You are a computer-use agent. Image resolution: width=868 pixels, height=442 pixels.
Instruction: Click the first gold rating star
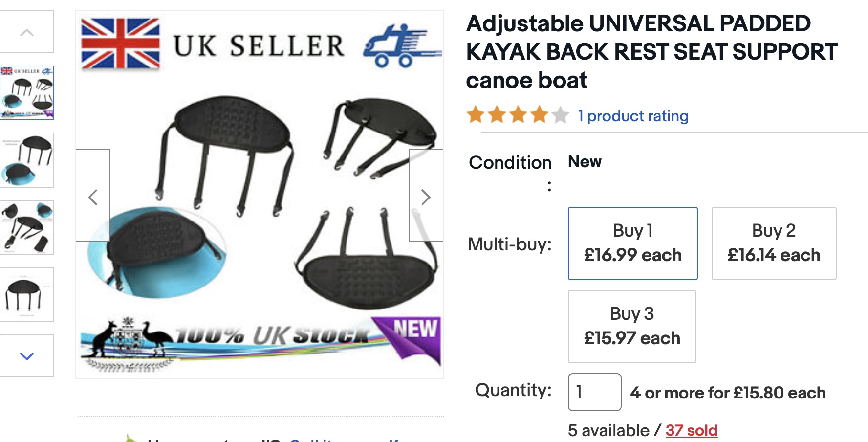pyautogui.click(x=475, y=115)
